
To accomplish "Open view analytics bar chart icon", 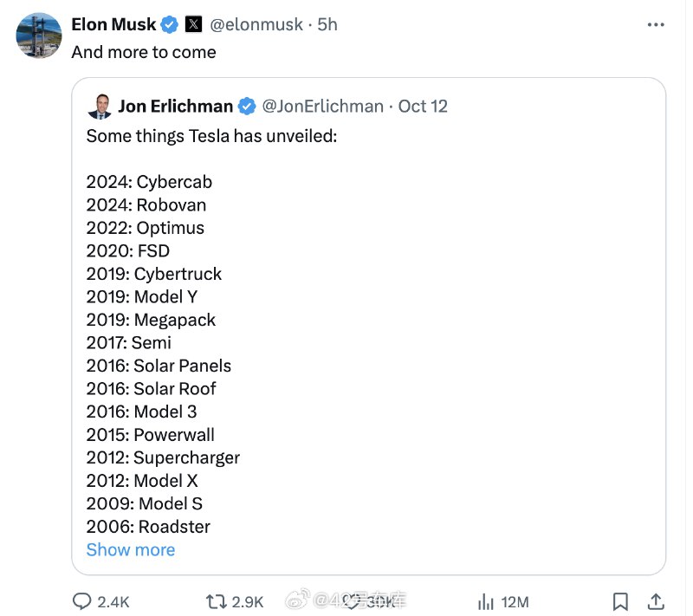I will click(485, 602).
